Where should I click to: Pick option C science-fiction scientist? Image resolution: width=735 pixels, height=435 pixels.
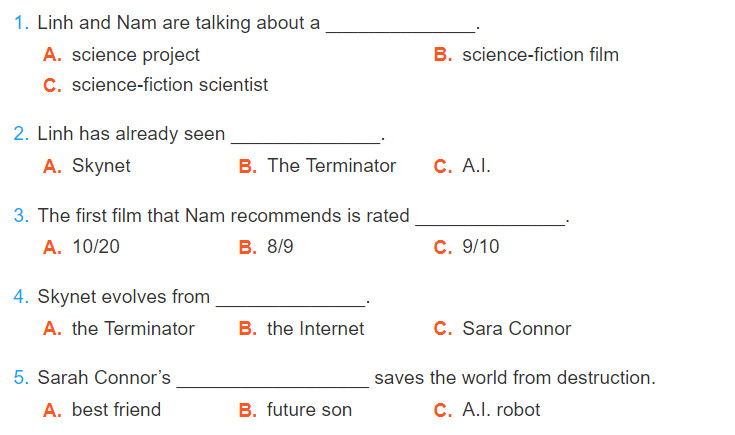click(x=156, y=85)
